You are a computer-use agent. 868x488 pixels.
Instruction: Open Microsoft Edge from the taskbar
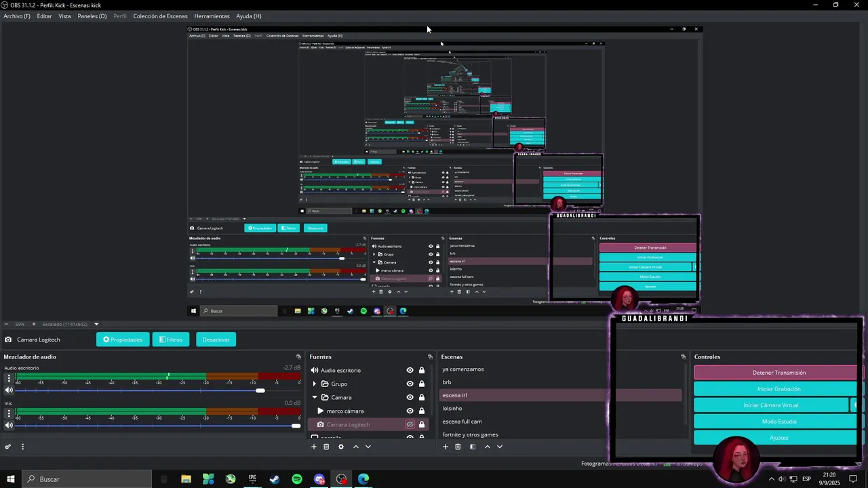click(x=363, y=479)
